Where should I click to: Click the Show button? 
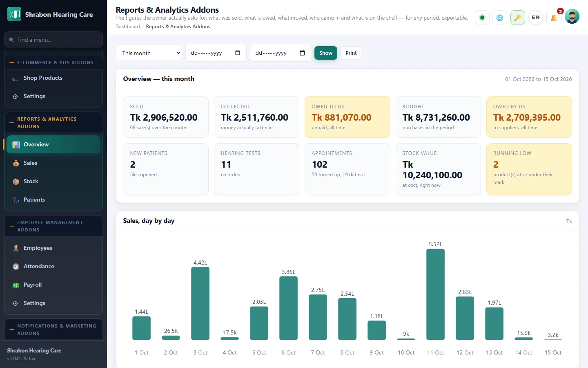(x=326, y=53)
